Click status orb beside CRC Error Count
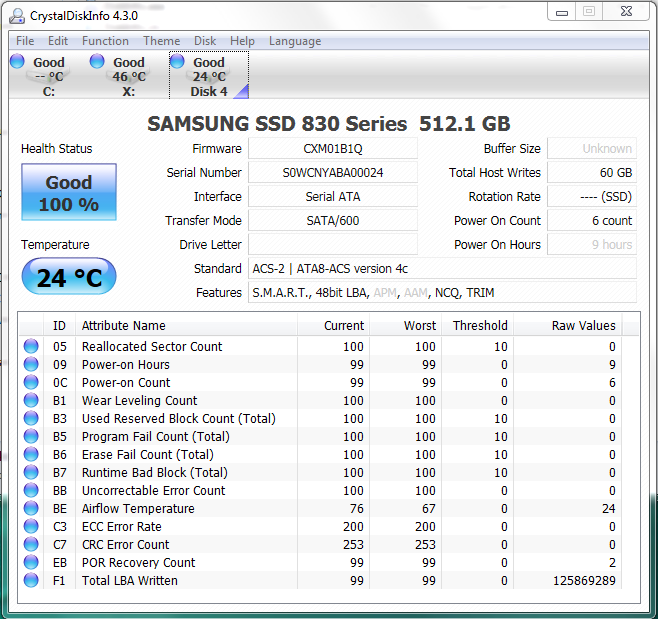Screen dimensions: 658x619 click(x=31, y=545)
